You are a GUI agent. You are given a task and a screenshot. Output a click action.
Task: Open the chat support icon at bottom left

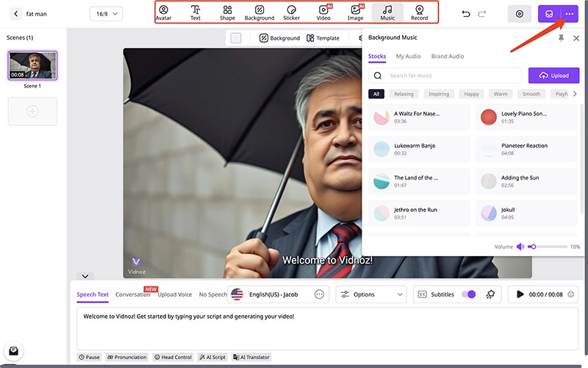13,351
